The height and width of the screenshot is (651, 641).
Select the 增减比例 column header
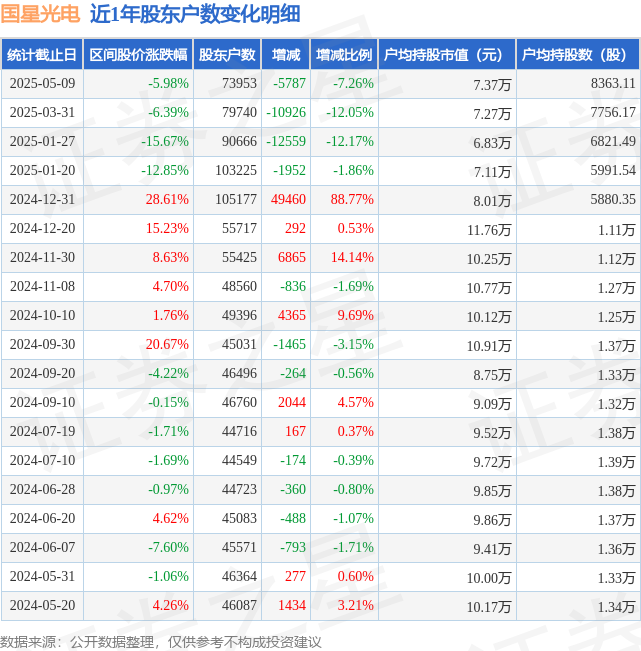click(x=344, y=54)
